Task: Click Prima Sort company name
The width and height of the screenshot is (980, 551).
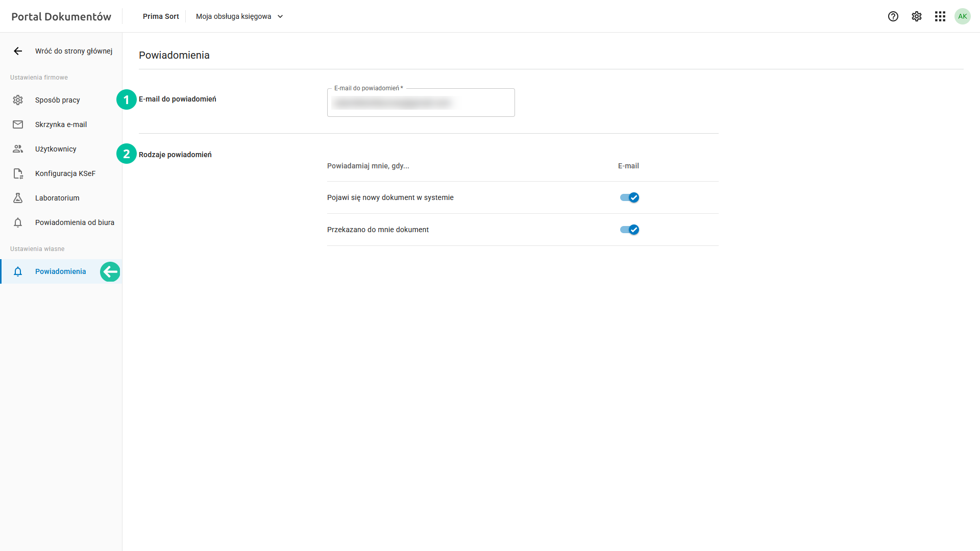Action: [161, 16]
